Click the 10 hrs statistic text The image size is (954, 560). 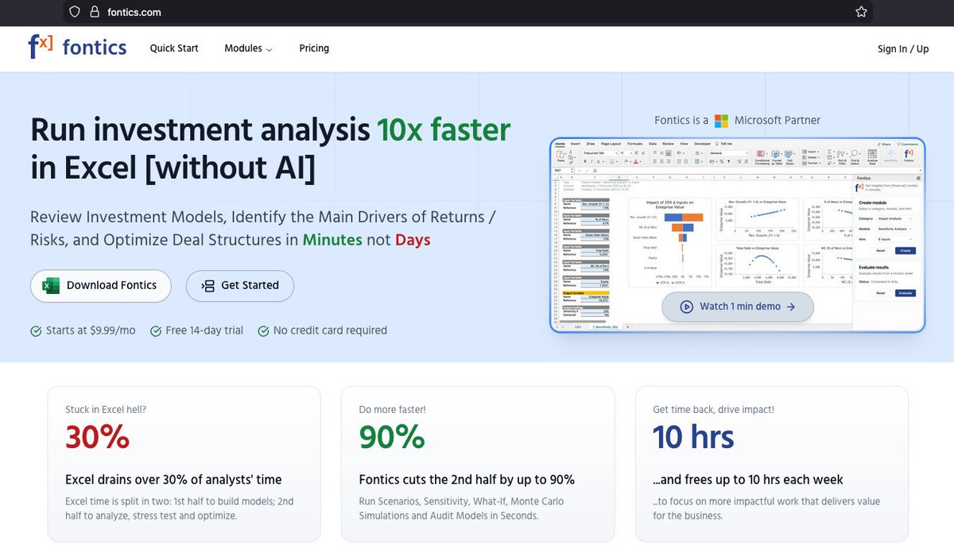(693, 437)
